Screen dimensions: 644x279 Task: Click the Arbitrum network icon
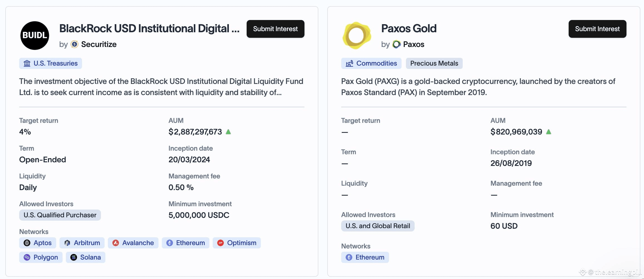[67, 243]
